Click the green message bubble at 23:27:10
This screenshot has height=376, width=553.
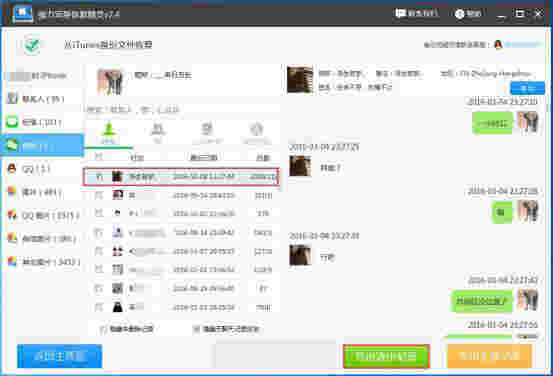[492, 123]
